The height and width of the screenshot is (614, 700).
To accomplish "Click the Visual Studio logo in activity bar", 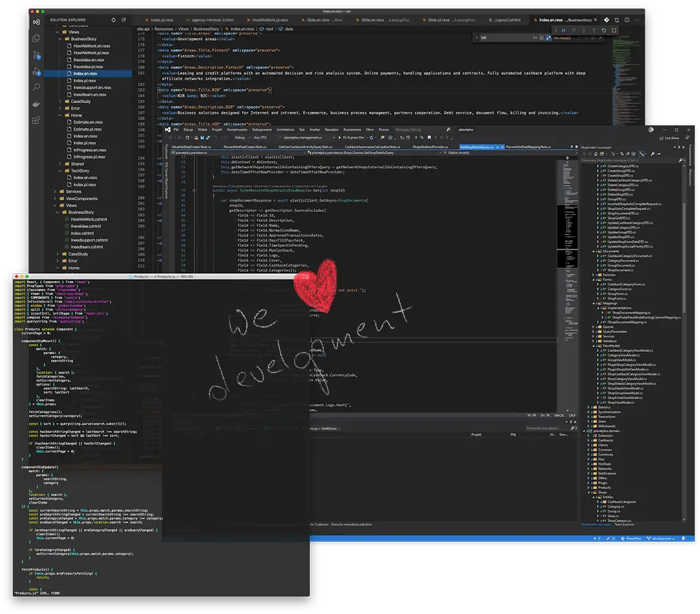I will [x=36, y=22].
